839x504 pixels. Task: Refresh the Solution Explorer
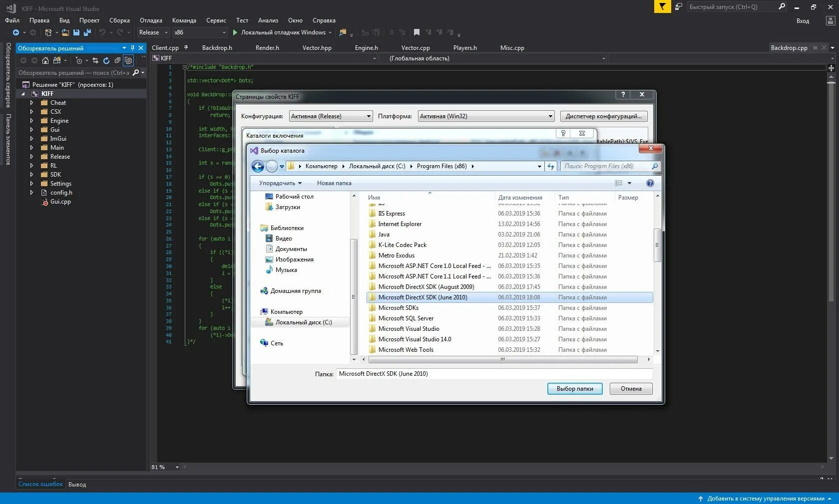(106, 60)
